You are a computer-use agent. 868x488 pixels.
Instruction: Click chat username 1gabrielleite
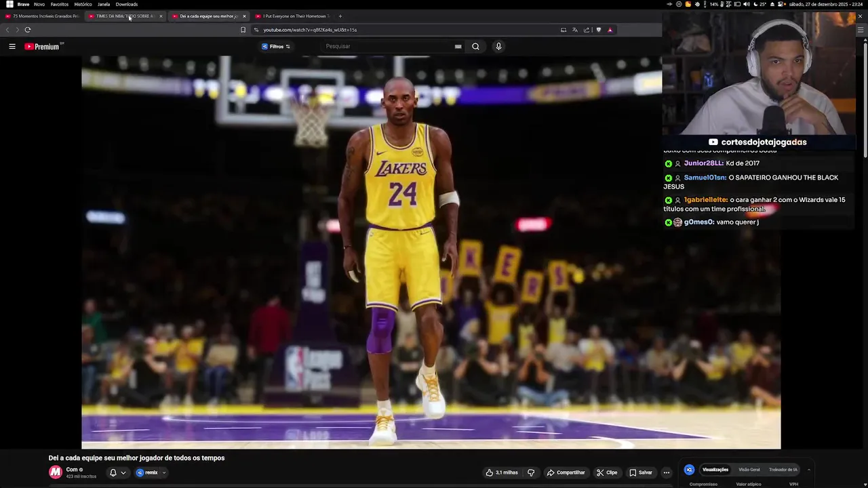[x=705, y=200]
